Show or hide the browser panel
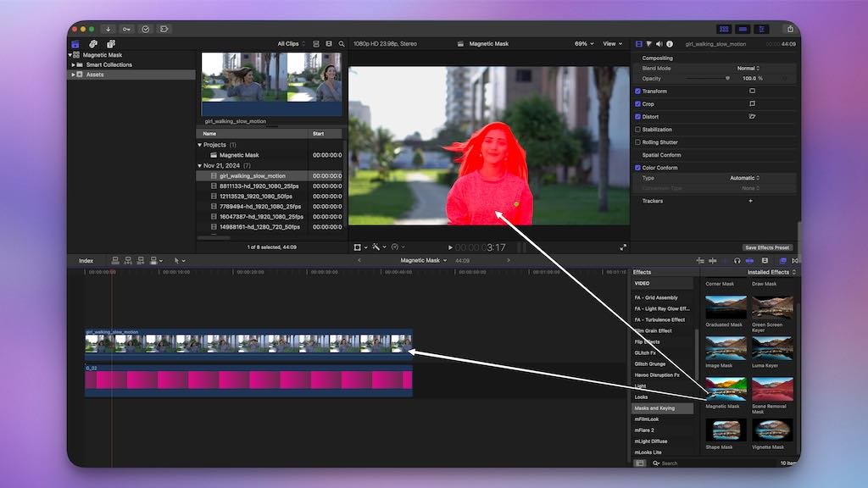 tap(724, 29)
